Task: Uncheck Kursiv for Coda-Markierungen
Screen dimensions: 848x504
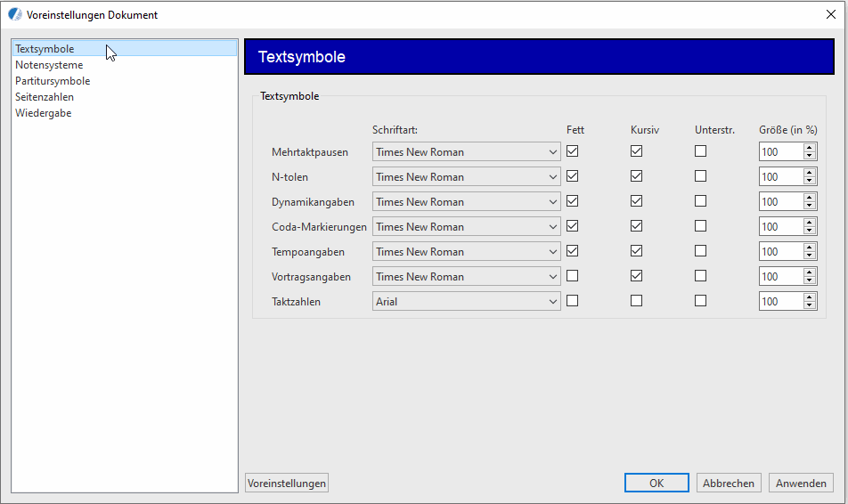Action: [636, 226]
